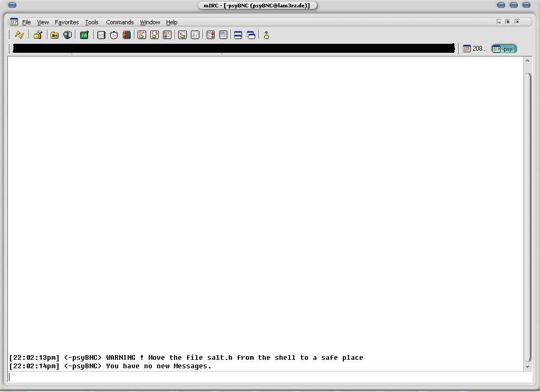The height and width of the screenshot is (392, 540).
Task: Open the Help menu
Action: click(171, 22)
